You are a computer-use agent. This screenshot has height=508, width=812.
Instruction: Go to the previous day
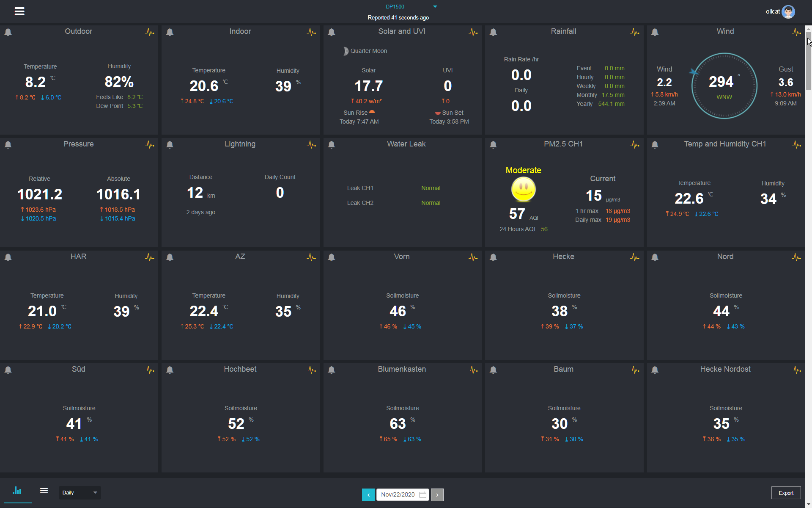(x=368, y=494)
